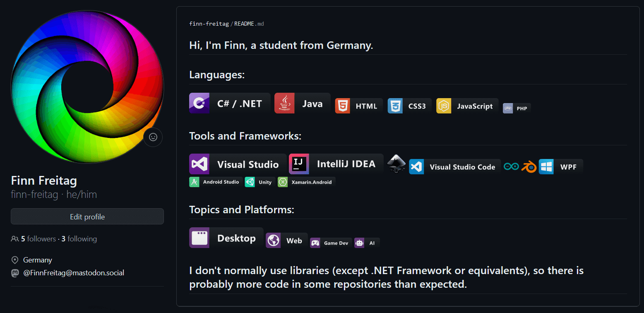Image resolution: width=644 pixels, height=313 pixels.
Task: Open the @FinnFreitag@mastodon.social link
Action: [x=74, y=273]
